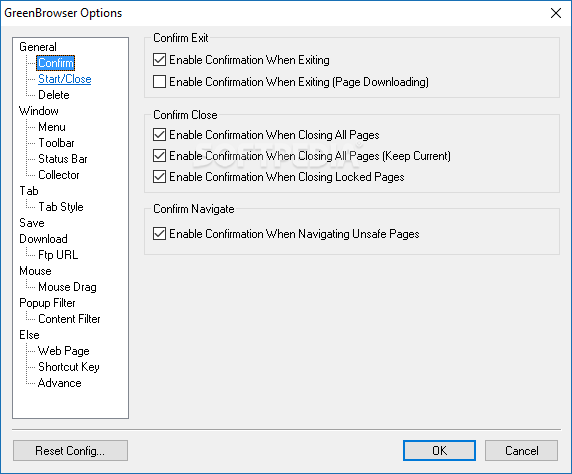Viewport: 572px width, 474px height.
Task: Select the Popup Filter category
Action: tap(47, 303)
